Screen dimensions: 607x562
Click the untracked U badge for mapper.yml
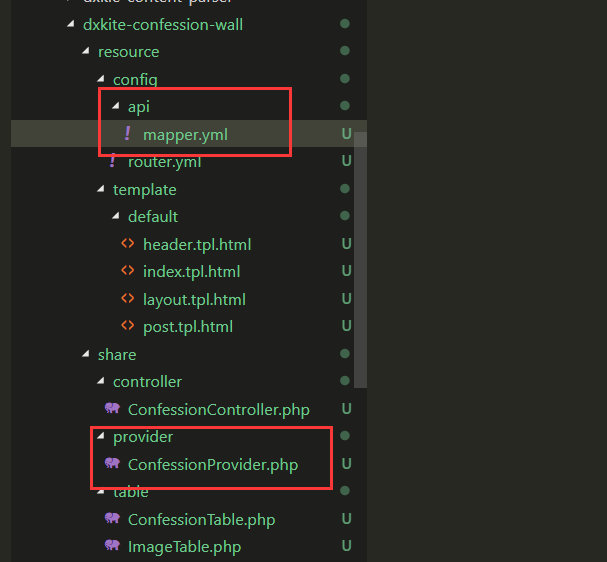pyautogui.click(x=346, y=134)
